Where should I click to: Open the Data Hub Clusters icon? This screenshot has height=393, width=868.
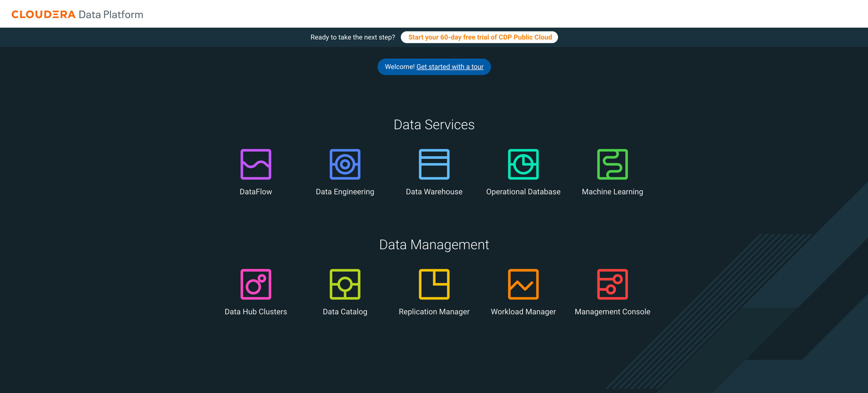256,284
